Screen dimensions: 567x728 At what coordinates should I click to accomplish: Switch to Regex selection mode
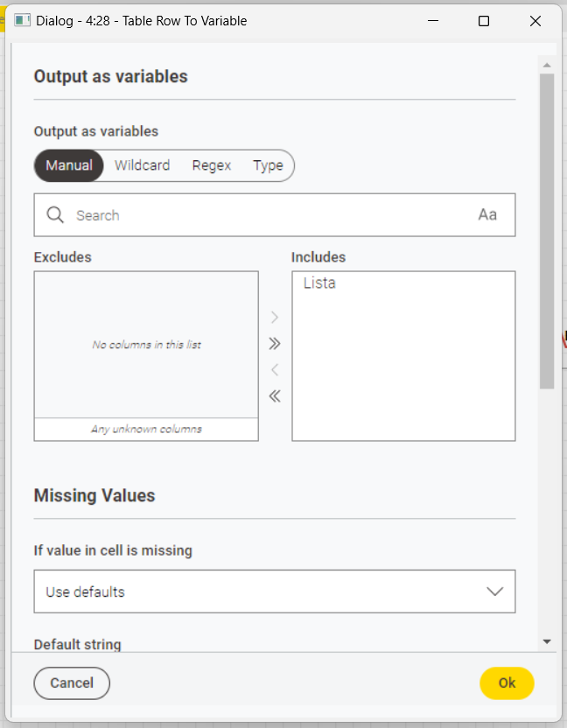(x=212, y=165)
